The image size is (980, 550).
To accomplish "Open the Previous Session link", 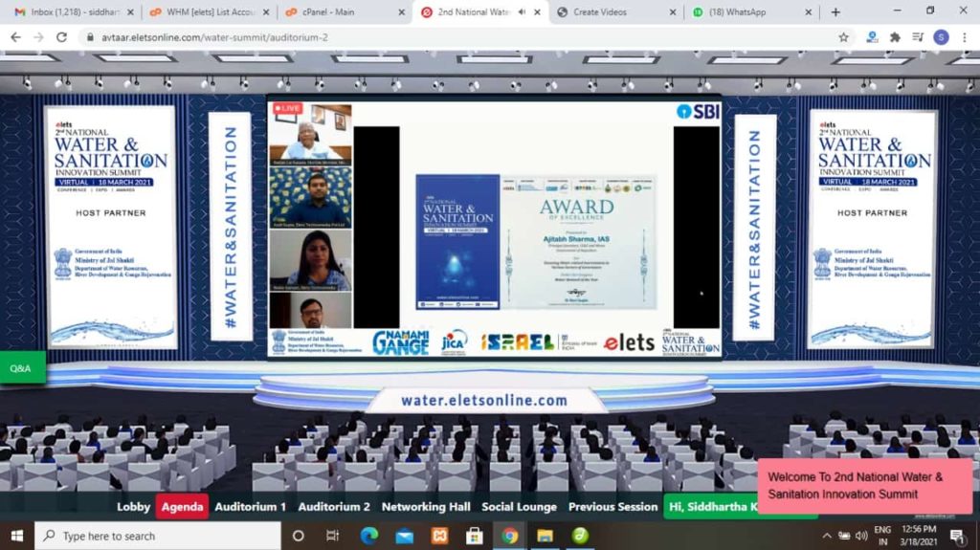I will click(612, 507).
